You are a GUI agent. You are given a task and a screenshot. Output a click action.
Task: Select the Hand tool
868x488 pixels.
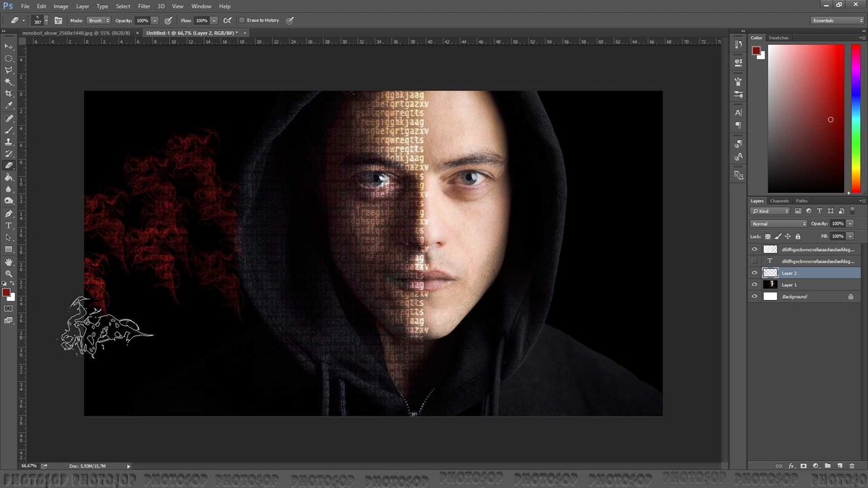9,262
